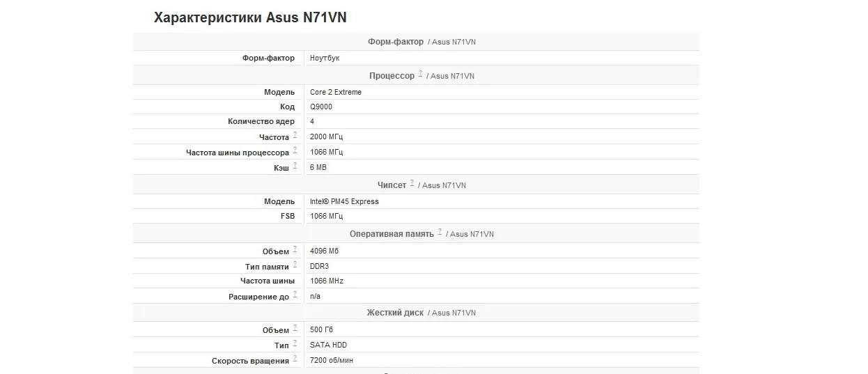
Task: Show help for Кэш label
Action: [295, 166]
